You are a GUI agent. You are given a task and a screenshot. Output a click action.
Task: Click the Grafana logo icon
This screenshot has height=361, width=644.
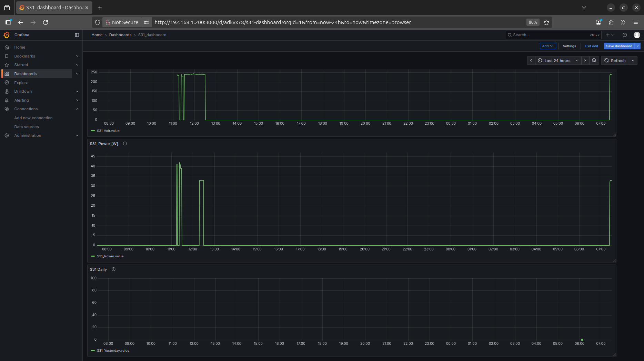pyautogui.click(x=7, y=35)
